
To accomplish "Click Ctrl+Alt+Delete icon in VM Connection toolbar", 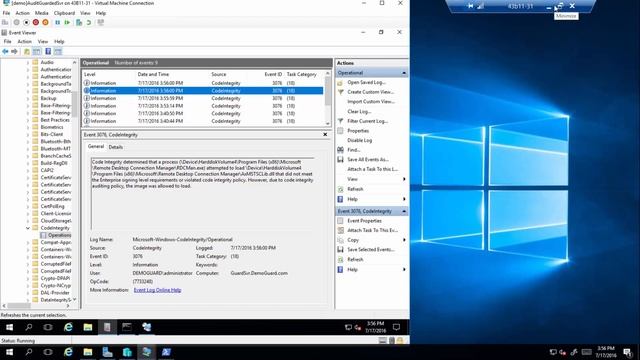I will (x=5, y=22).
